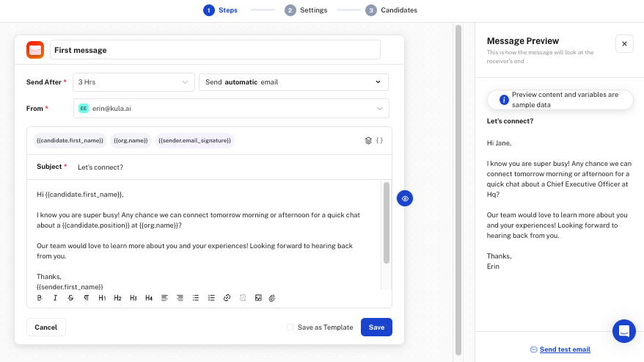Apply strikethrough formatting

pos(70,298)
